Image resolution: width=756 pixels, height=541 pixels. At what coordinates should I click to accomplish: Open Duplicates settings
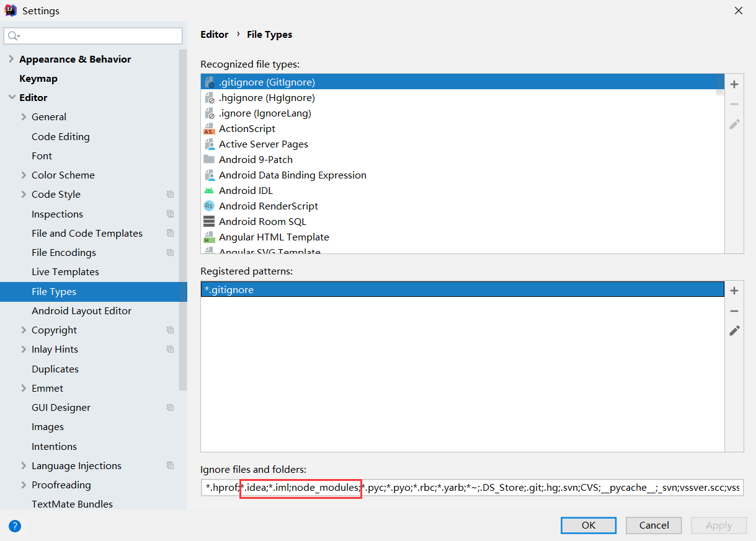[x=55, y=369]
